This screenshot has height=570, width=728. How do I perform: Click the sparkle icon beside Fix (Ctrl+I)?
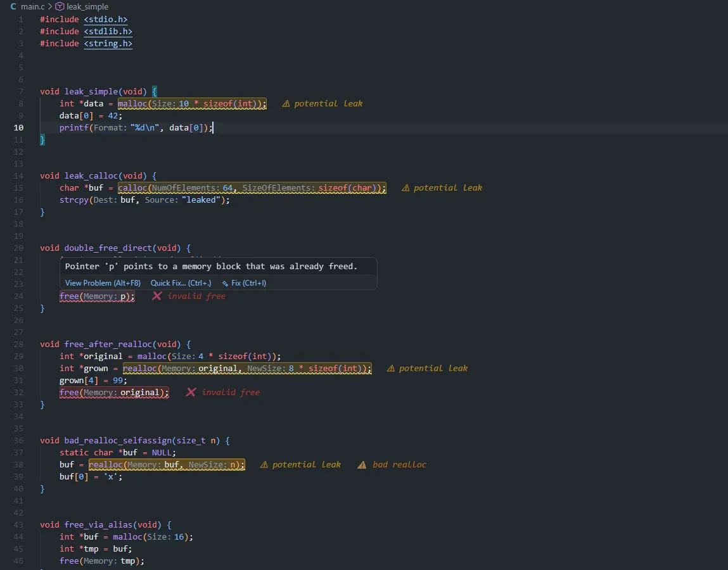(225, 283)
